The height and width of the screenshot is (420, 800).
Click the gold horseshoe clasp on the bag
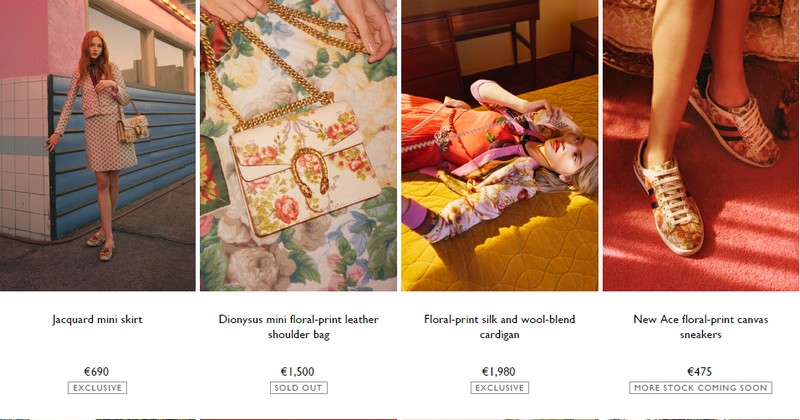click(x=310, y=174)
